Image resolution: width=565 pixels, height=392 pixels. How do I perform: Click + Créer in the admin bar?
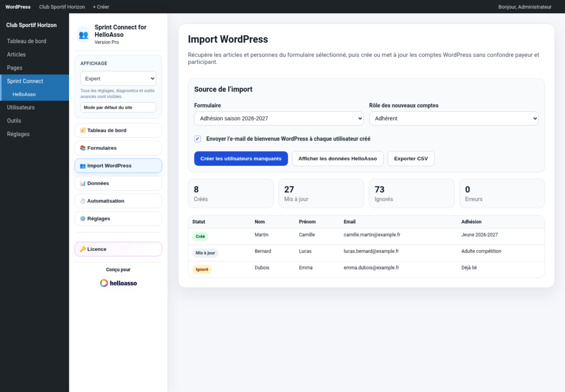click(101, 7)
